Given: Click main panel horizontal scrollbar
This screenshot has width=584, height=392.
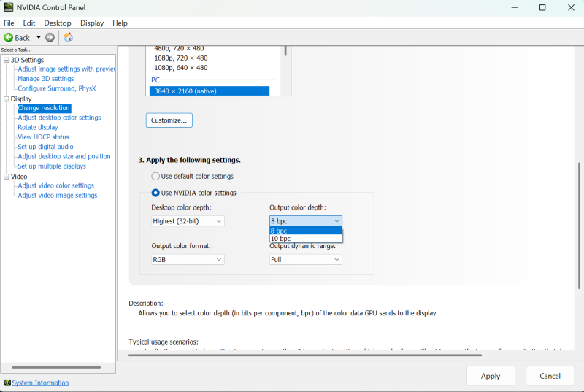Looking at the screenshot, I should tap(305, 356).
